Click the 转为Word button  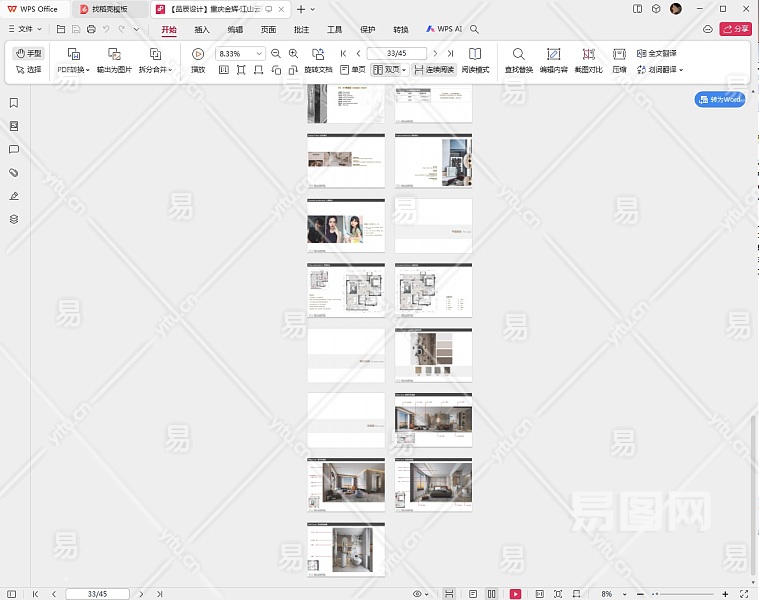point(720,100)
